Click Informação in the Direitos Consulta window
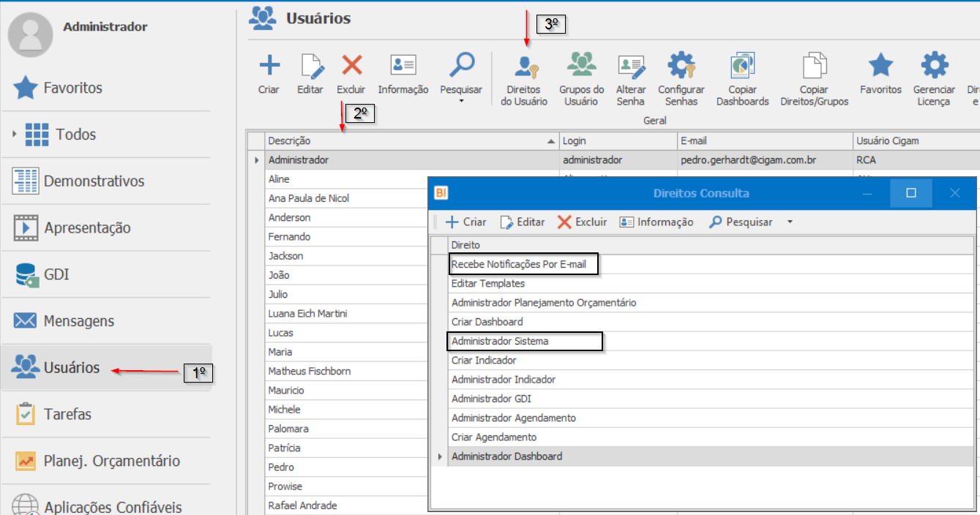This screenshot has height=515, width=980. (x=657, y=222)
